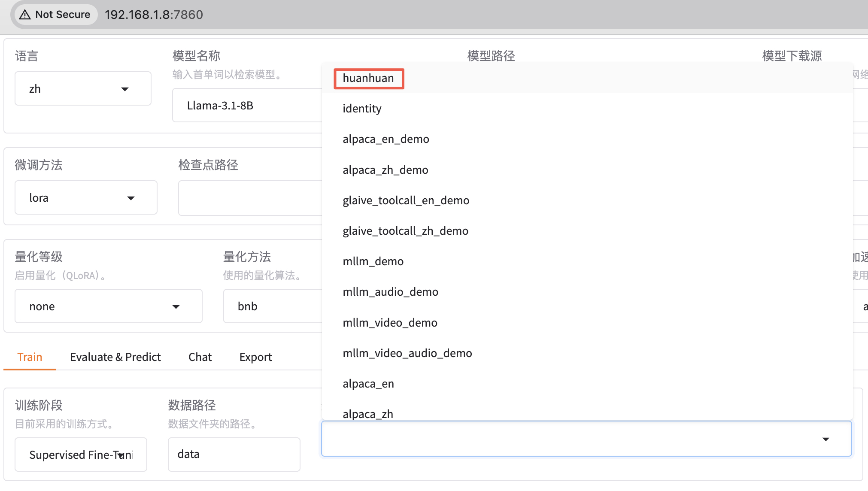Choose the identity dataset option

362,109
